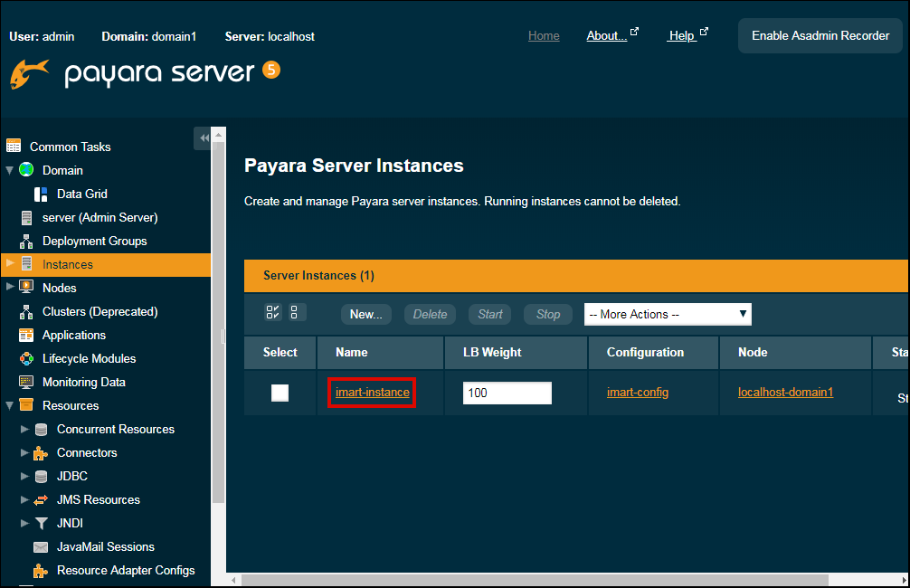Collapse the left navigation panel
This screenshot has height=588, width=910.
tap(204, 138)
